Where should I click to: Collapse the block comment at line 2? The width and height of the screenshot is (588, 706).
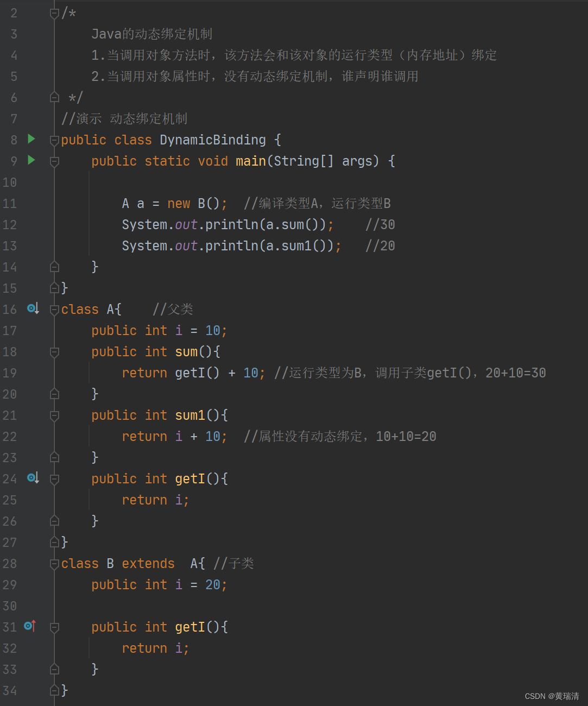coord(54,14)
